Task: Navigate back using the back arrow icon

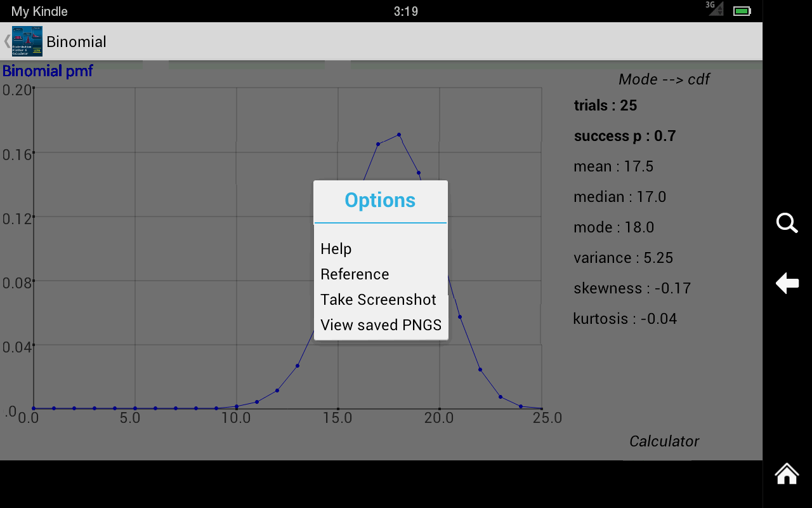Action: click(787, 284)
